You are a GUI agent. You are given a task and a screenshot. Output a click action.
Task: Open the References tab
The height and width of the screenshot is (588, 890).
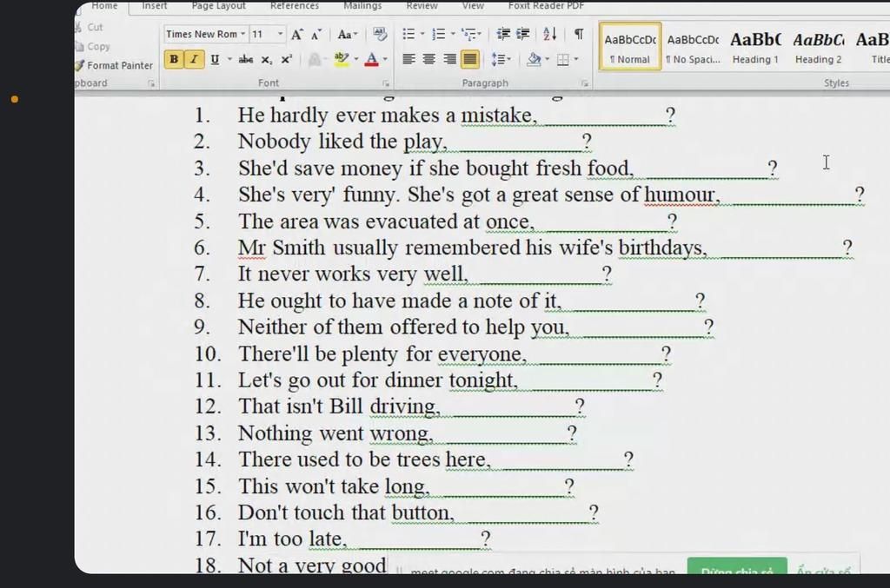point(295,6)
